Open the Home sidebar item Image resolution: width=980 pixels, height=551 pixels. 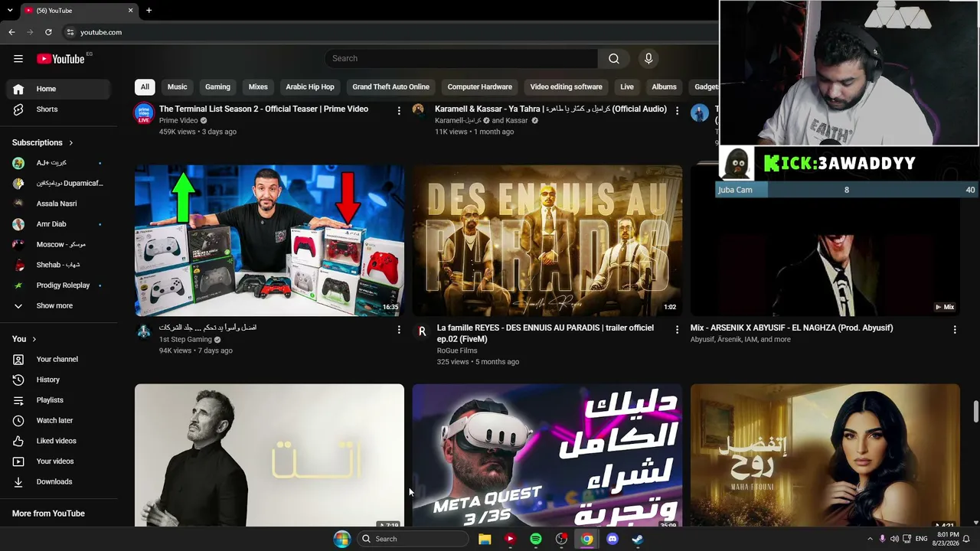pos(59,89)
